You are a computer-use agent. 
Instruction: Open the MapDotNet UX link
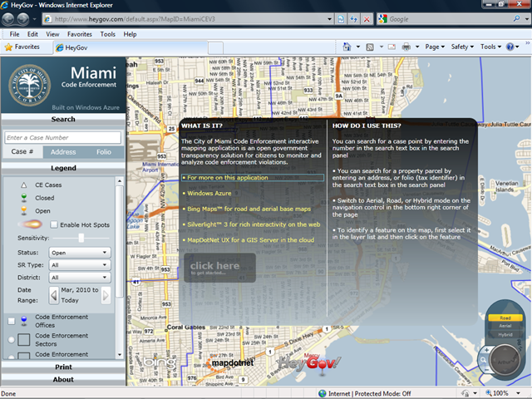[x=251, y=240]
